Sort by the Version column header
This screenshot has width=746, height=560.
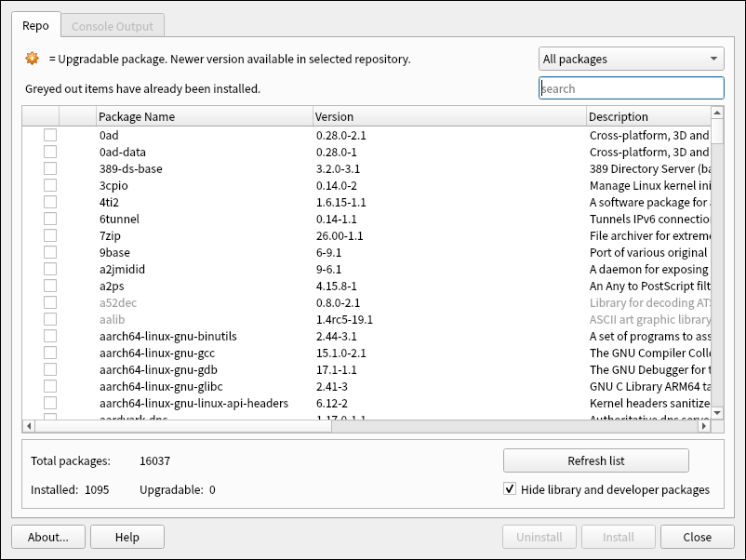[449, 116]
